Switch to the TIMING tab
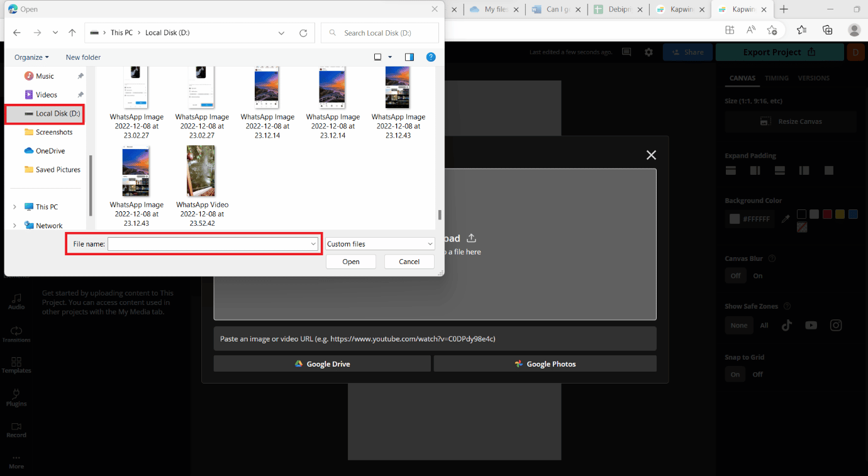The height and width of the screenshot is (476, 868). point(777,78)
